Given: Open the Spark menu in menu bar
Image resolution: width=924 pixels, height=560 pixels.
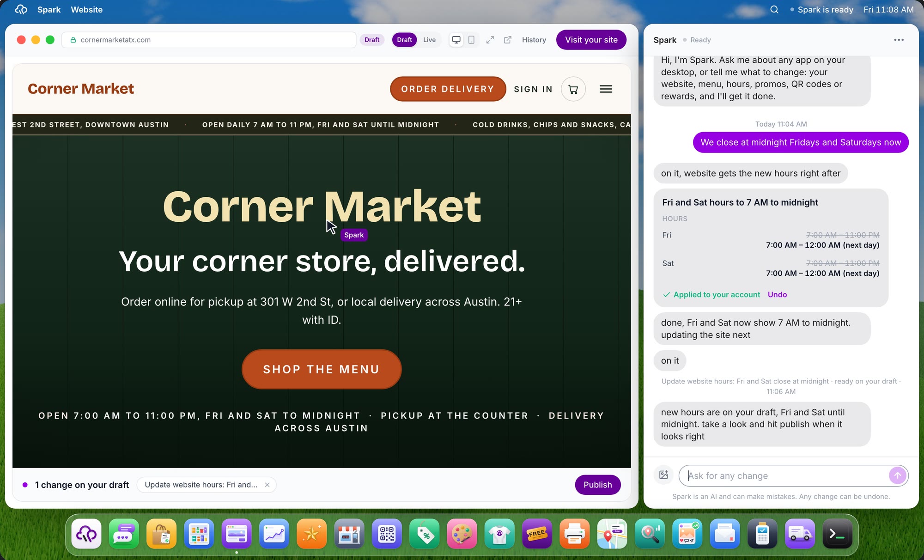Looking at the screenshot, I should (x=49, y=10).
